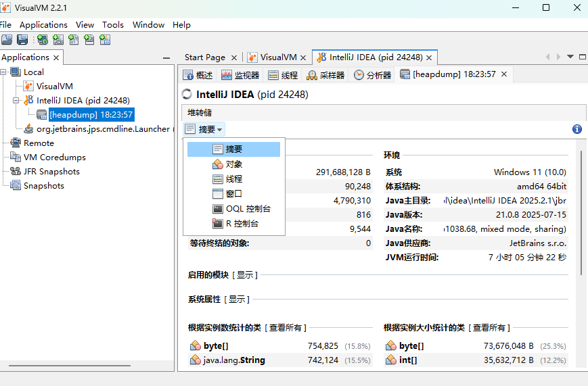Screen dimensions: 588x386
Task: Click the java.lang.String class icon
Action: tap(196, 360)
